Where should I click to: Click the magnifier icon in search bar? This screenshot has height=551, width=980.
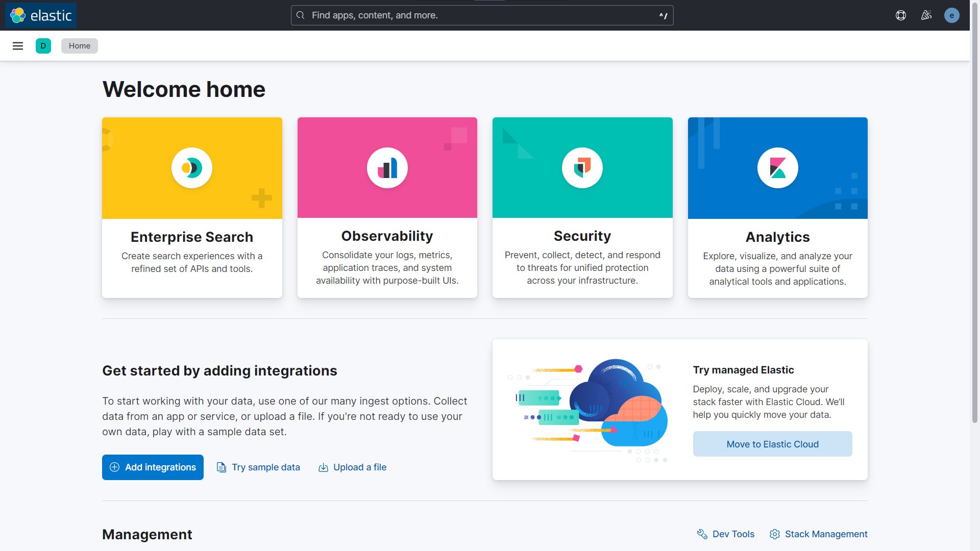[301, 15]
